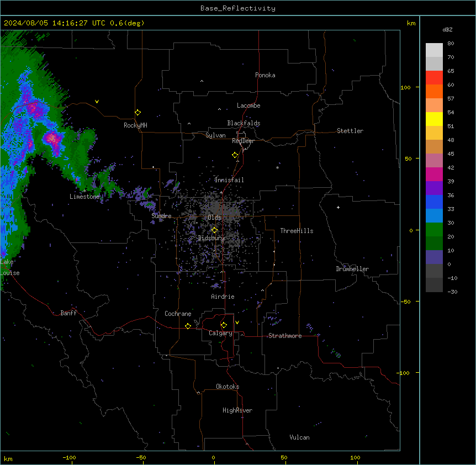Click the Okotoks label
This screenshot has height=465, width=476.
pos(228,387)
